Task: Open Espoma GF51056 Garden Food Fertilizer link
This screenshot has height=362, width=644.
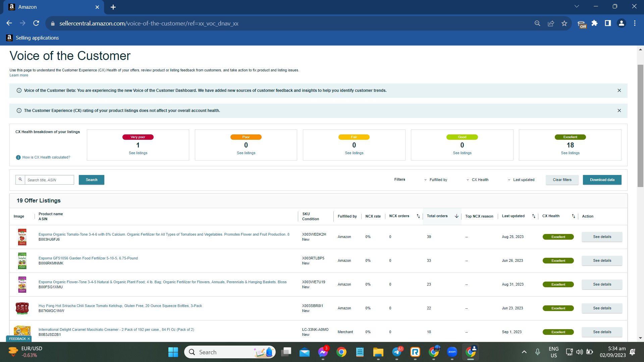Action: click(x=88, y=258)
